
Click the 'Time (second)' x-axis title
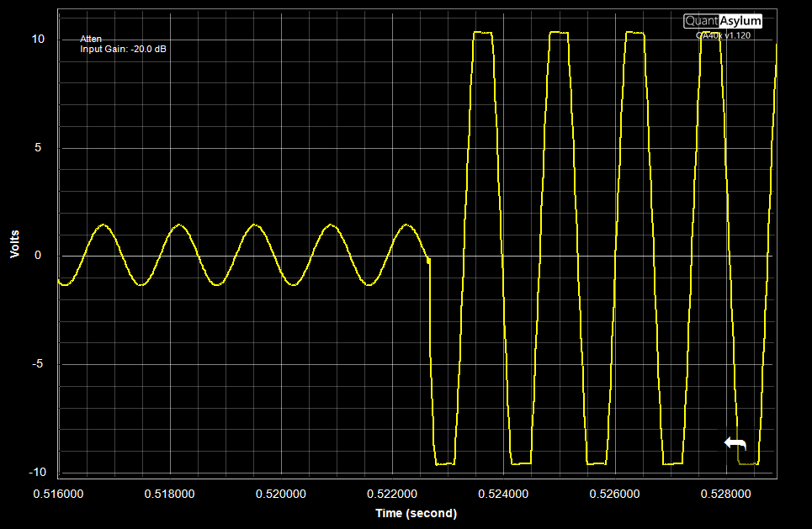417,513
